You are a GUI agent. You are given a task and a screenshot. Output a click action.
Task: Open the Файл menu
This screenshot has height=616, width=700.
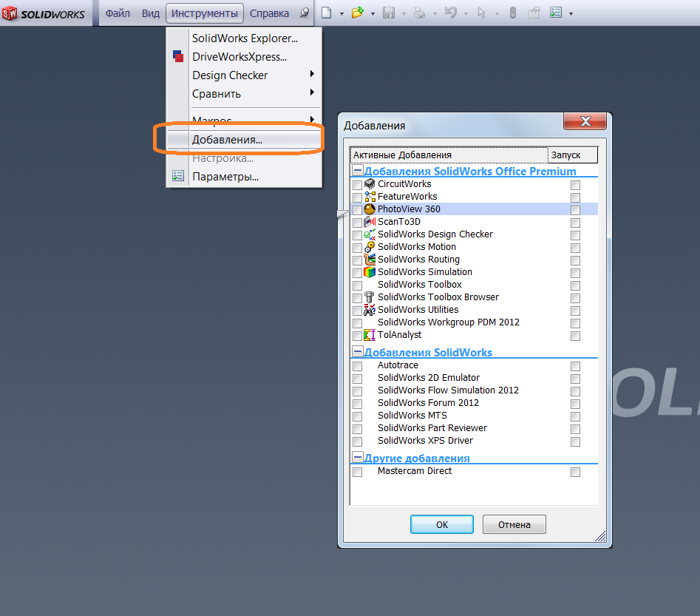(118, 13)
